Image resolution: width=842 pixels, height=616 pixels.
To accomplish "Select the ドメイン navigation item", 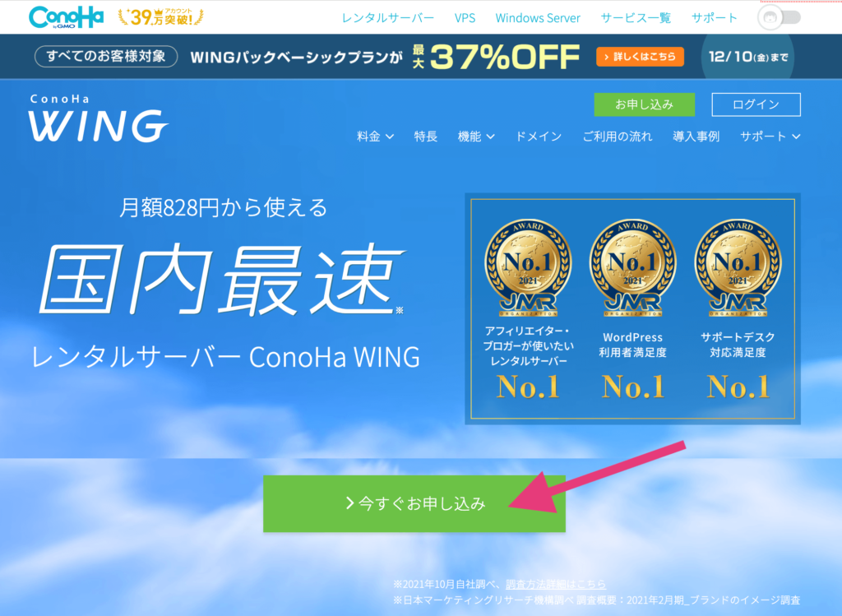I will click(x=538, y=137).
